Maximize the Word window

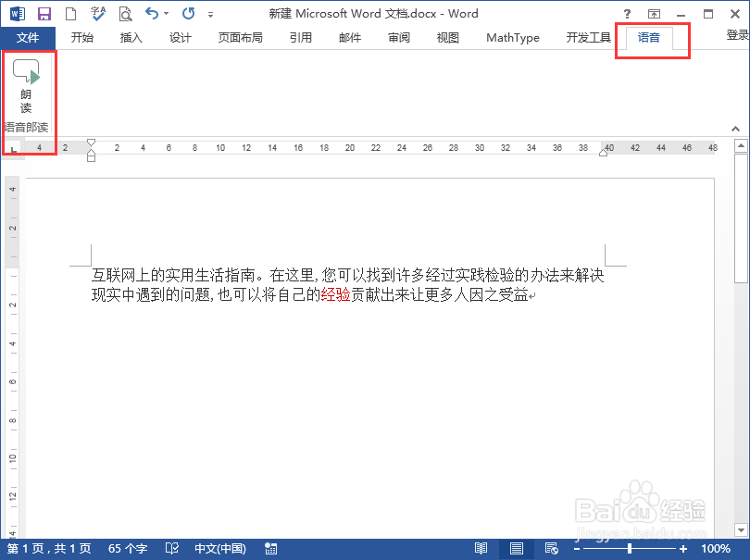708,14
